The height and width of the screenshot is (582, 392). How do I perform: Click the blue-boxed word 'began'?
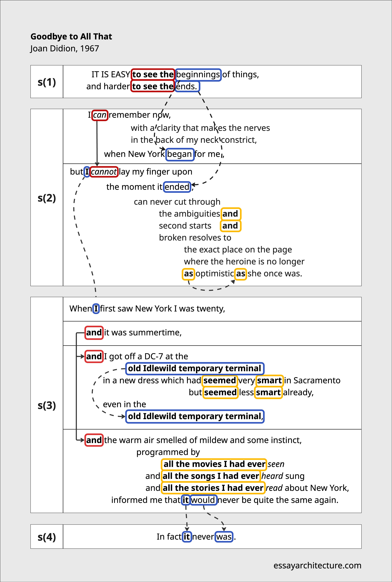180,154
